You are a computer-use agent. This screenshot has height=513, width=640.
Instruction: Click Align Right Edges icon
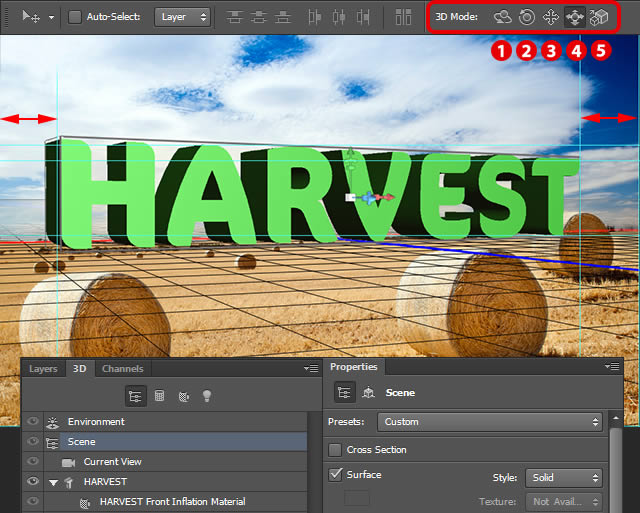coord(363,17)
